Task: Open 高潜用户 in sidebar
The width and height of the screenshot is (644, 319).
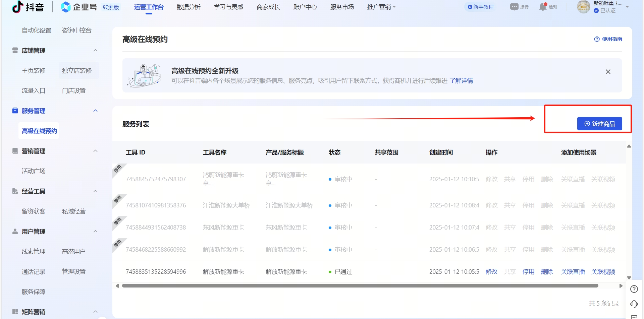Action: click(x=74, y=252)
